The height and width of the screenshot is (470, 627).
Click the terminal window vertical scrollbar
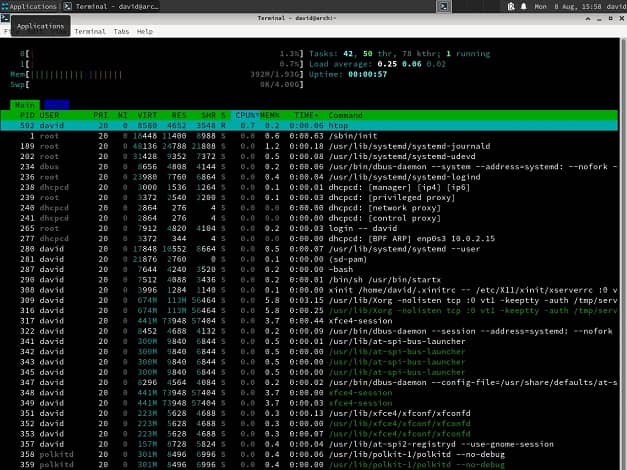[623, 254]
